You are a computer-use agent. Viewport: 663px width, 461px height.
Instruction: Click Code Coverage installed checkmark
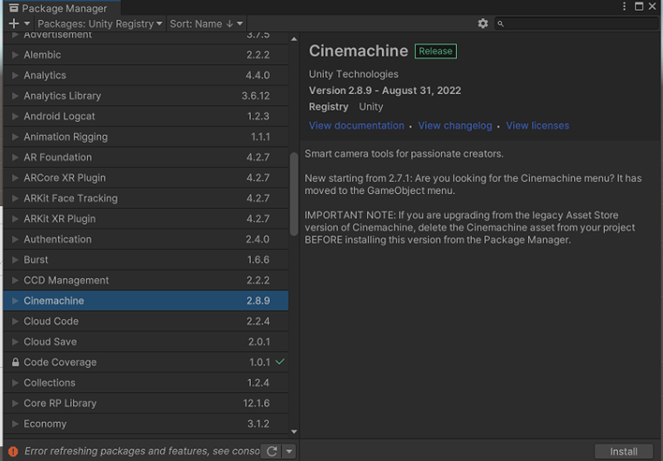pos(280,362)
